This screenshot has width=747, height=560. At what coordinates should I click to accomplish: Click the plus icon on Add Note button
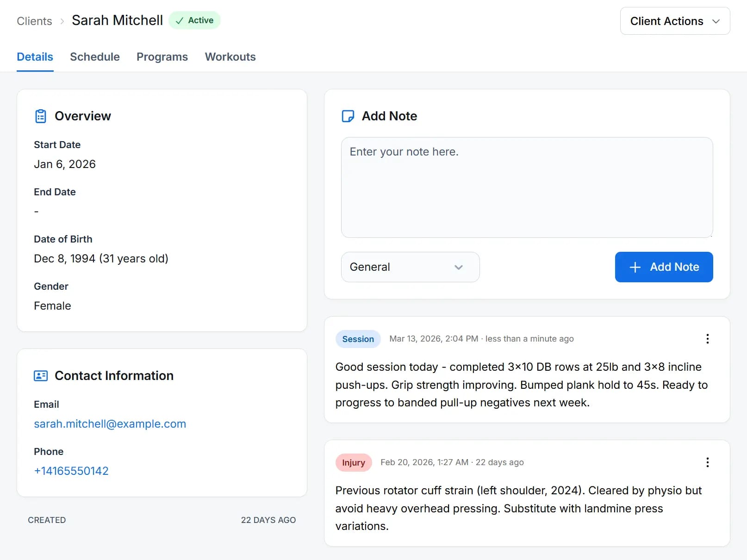(635, 267)
